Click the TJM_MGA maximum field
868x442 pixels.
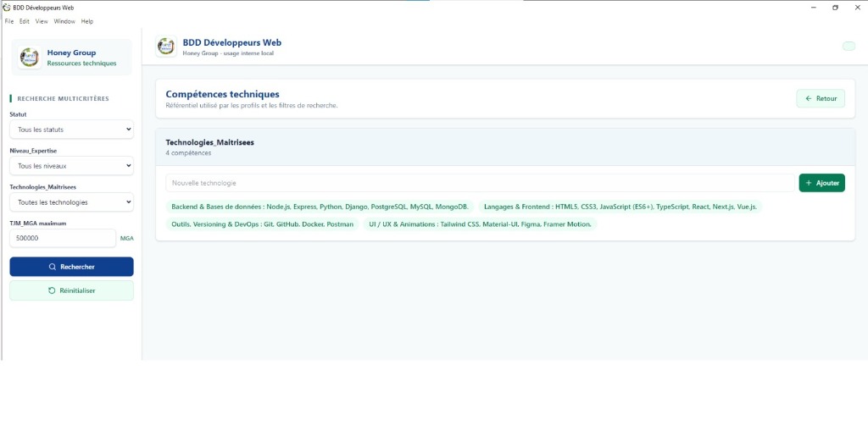coord(63,239)
